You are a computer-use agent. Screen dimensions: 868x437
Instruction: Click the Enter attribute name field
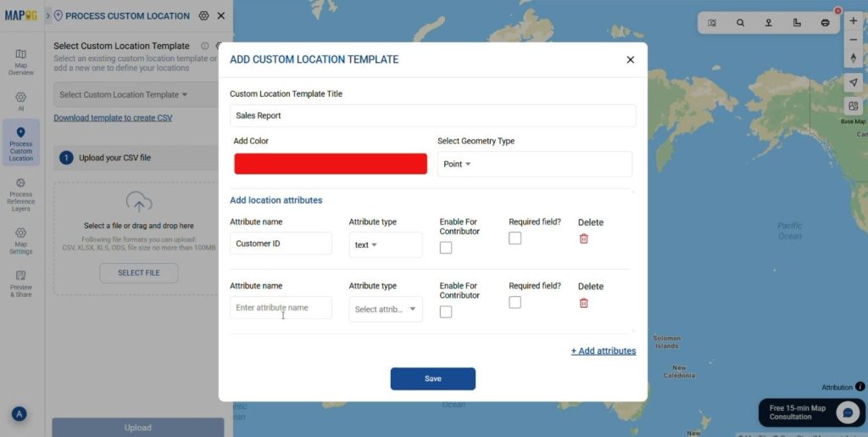(x=281, y=307)
